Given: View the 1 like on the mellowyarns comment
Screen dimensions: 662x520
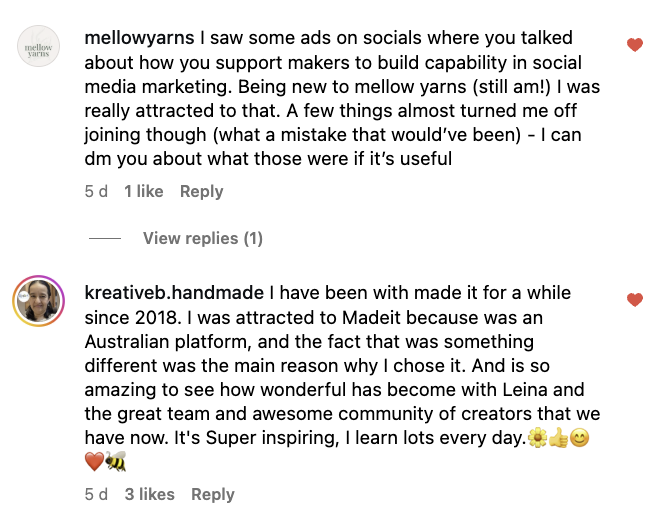Looking at the screenshot, I should 143,191.
